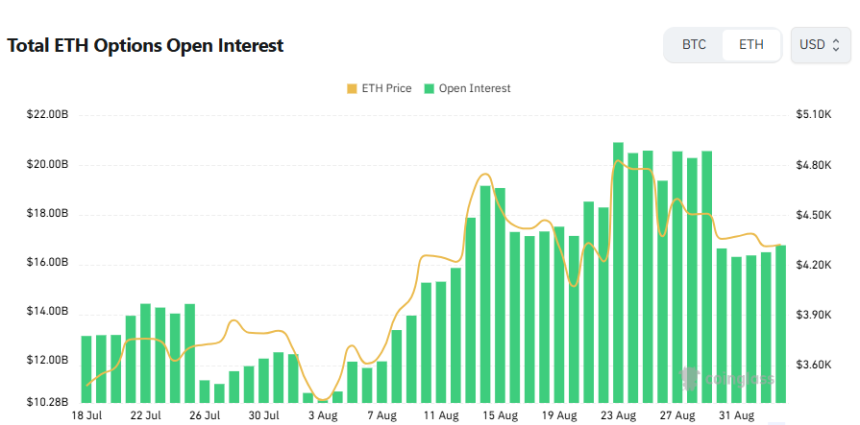Click the $5.10K right axis label
This screenshot has width=860, height=425.
pos(814,116)
